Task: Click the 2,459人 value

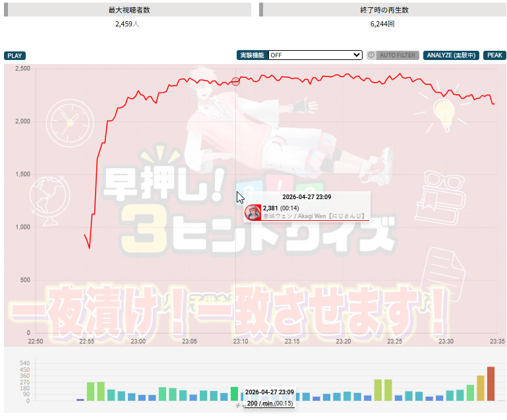Action: click(x=127, y=24)
